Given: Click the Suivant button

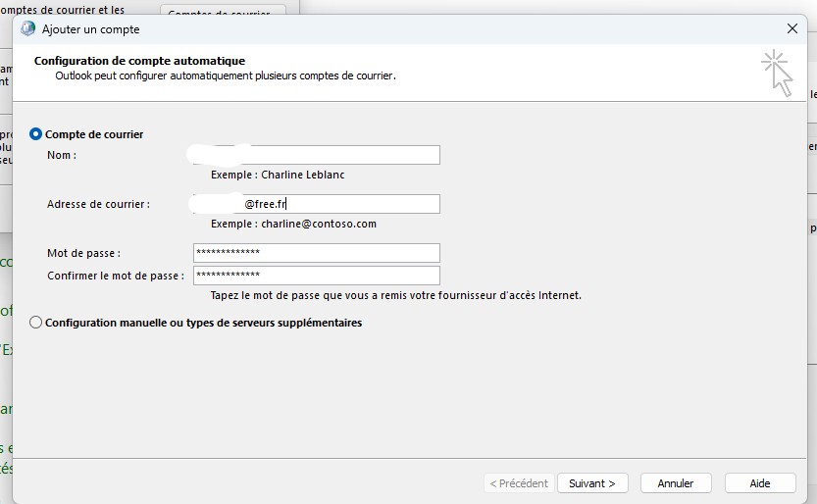Looking at the screenshot, I should coord(592,483).
